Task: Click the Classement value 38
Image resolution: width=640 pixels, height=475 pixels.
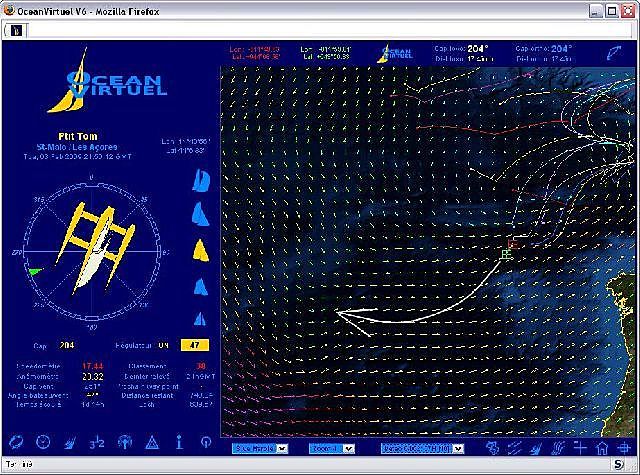Action: tap(200, 366)
